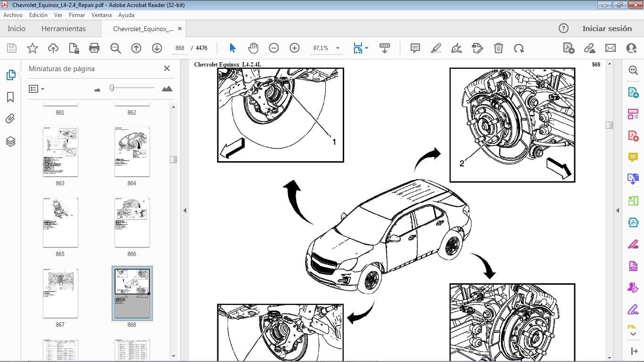Screen dimensions: 644x362
Task: Zoom out with minus button
Action: click(274, 48)
